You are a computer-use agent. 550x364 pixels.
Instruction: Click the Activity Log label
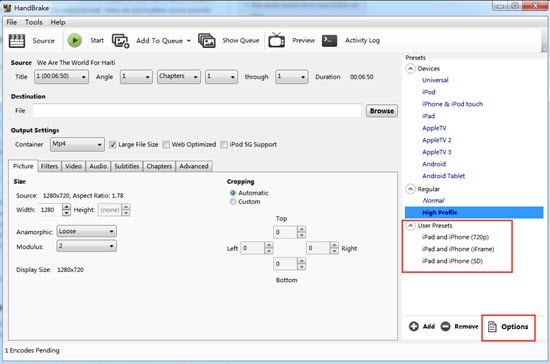[x=362, y=40]
